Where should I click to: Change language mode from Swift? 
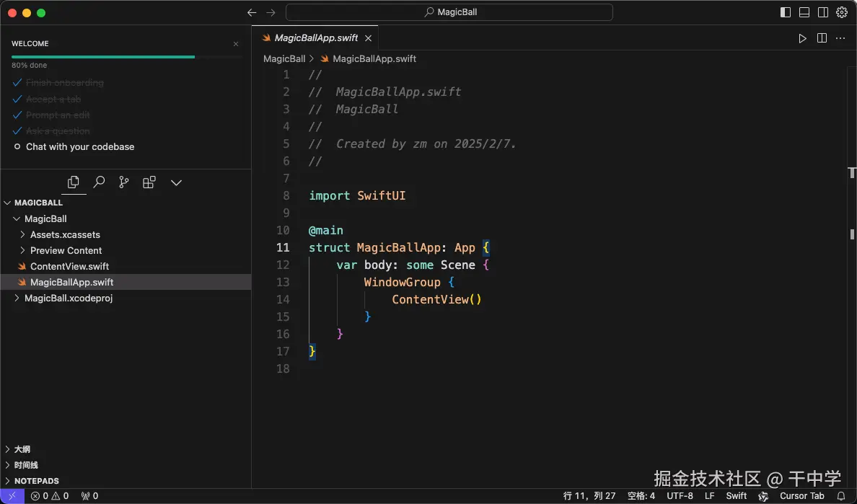coord(736,496)
